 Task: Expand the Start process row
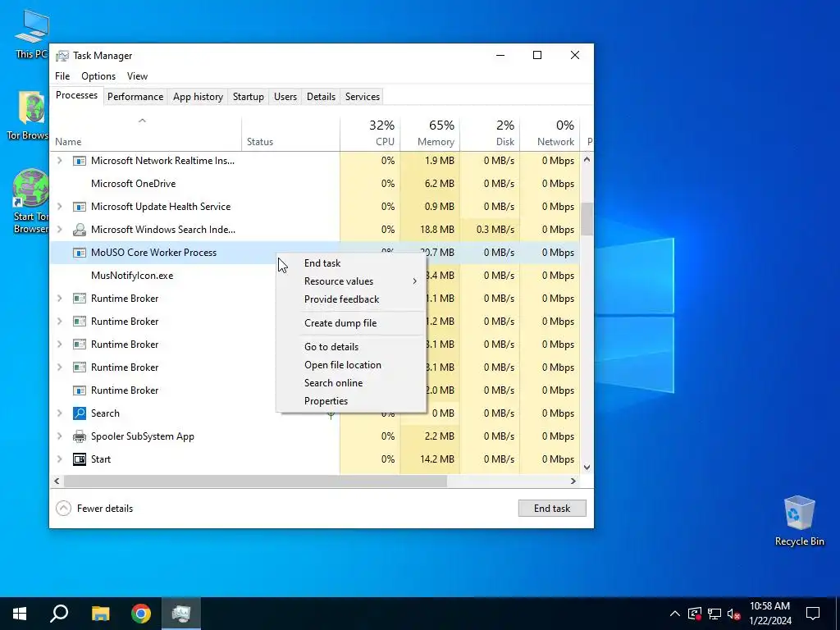59,459
